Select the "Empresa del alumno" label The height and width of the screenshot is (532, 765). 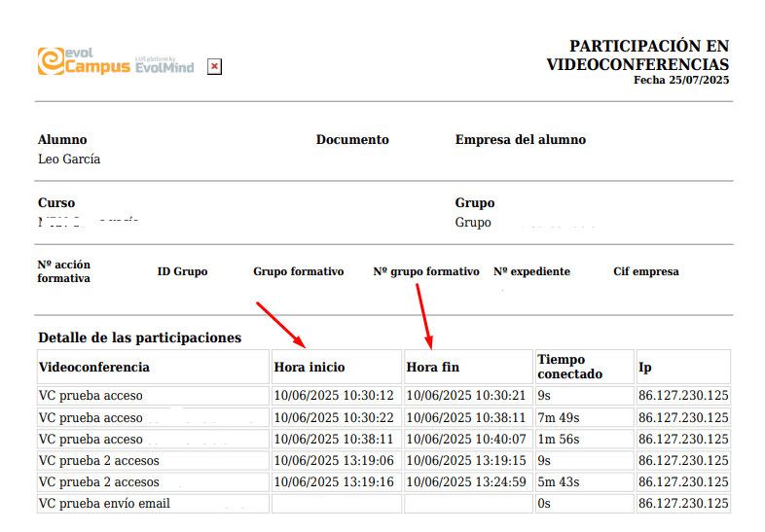[x=520, y=139]
